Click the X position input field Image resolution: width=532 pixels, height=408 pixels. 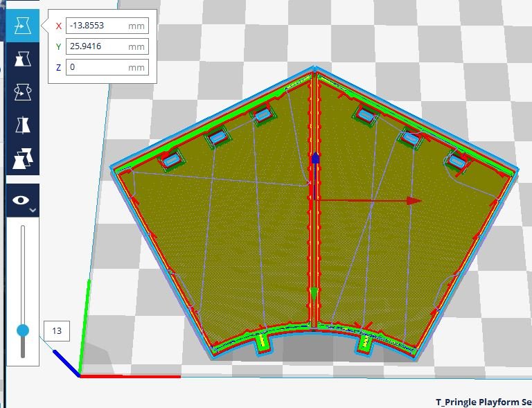97,26
